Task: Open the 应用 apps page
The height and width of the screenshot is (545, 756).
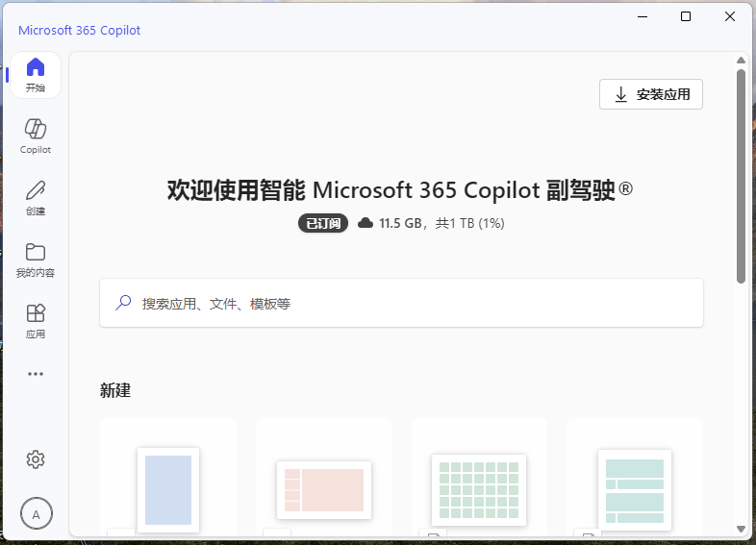Action: [36, 321]
